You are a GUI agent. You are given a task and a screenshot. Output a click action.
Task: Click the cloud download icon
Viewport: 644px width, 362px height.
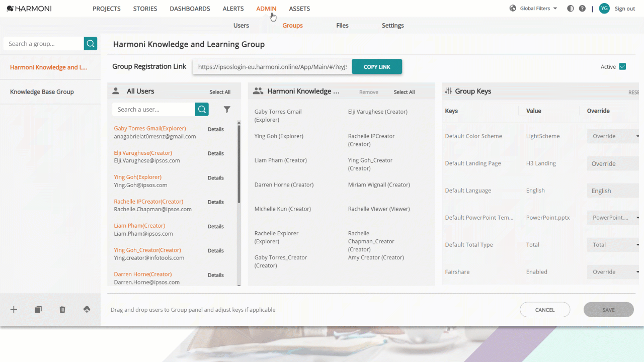tap(87, 310)
